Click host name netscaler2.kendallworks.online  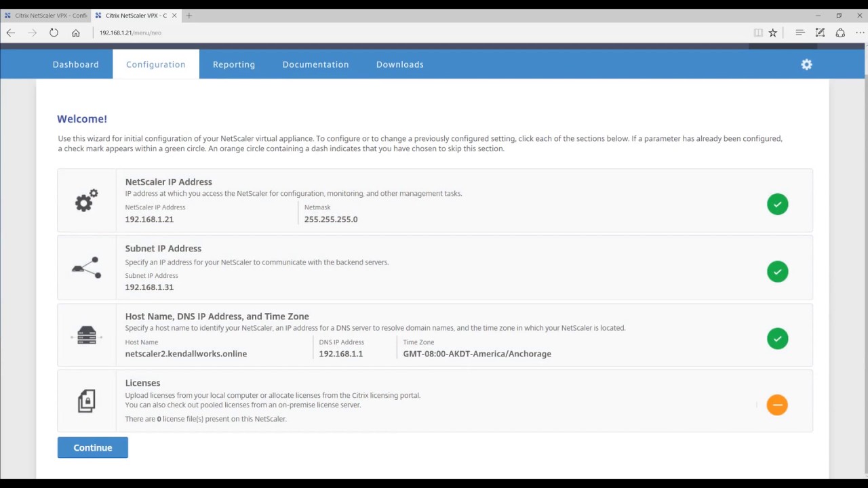point(186,354)
